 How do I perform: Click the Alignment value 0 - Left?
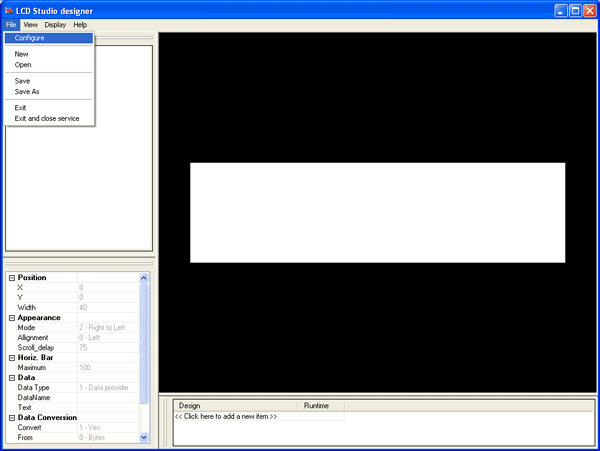(x=108, y=337)
